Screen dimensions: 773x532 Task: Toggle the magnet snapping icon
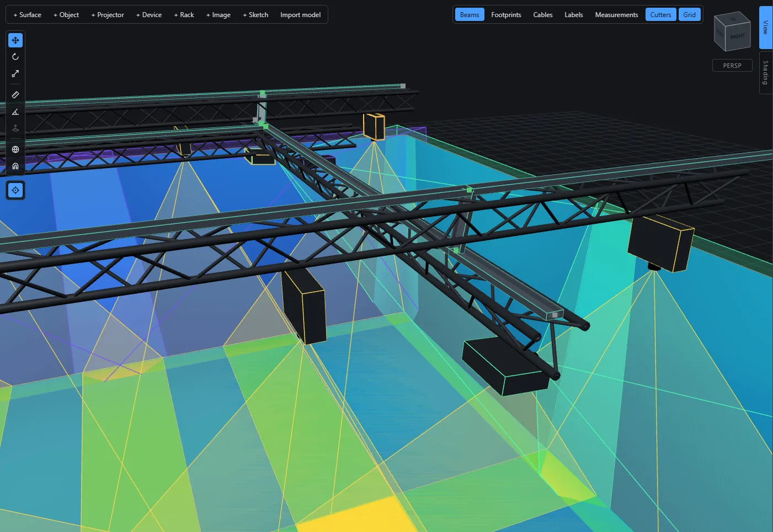coord(15,166)
